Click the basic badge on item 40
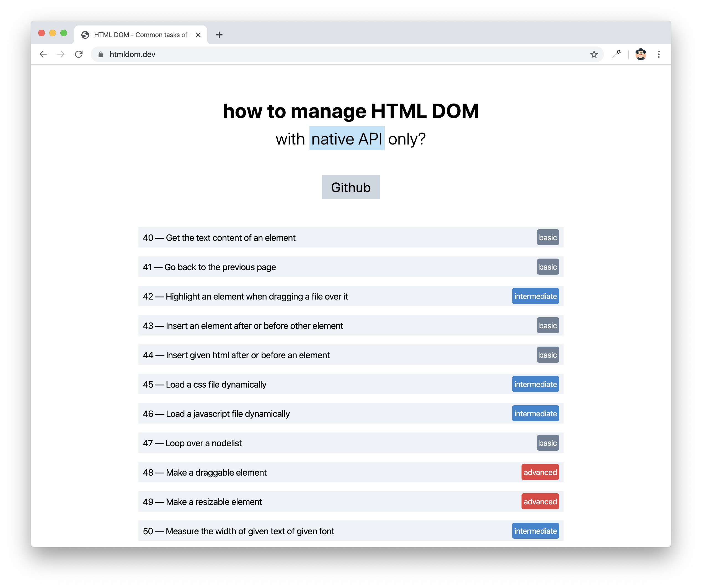Image resolution: width=702 pixels, height=588 pixels. 547,238
